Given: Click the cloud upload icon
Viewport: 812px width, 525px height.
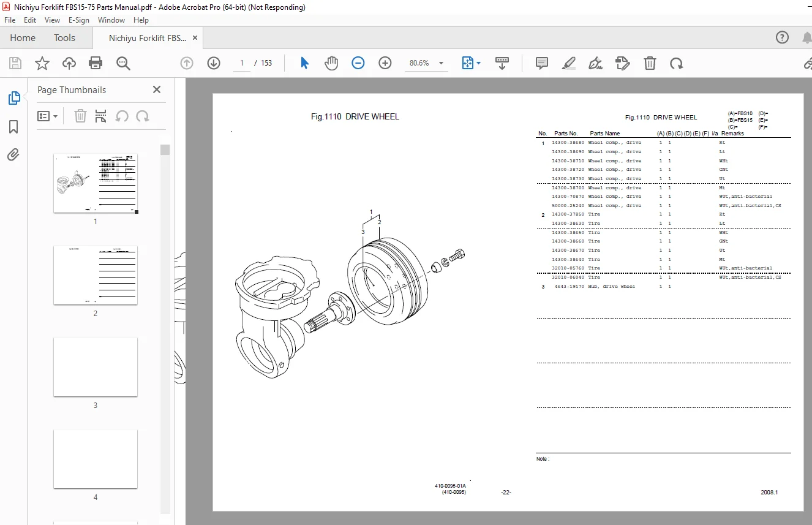Looking at the screenshot, I should [69, 63].
